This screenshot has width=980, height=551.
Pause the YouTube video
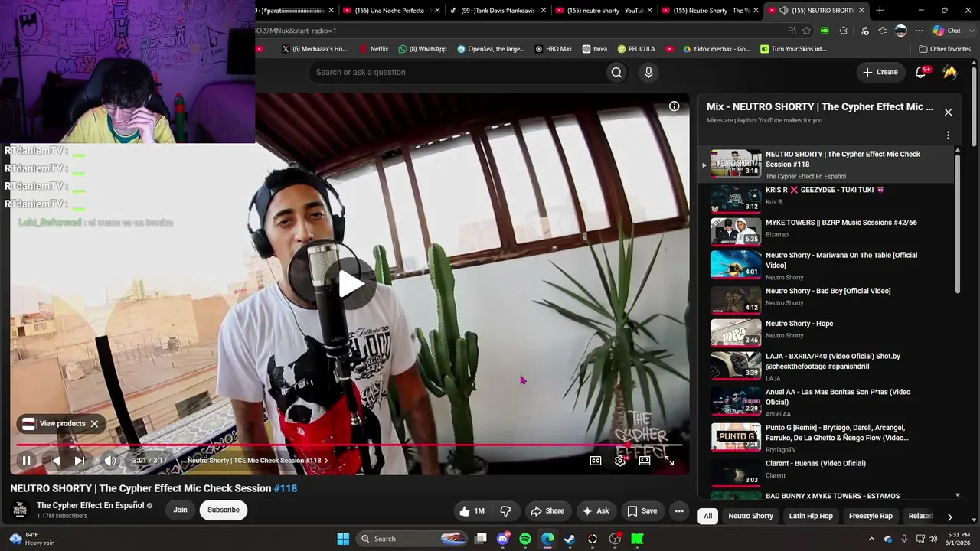(x=26, y=461)
